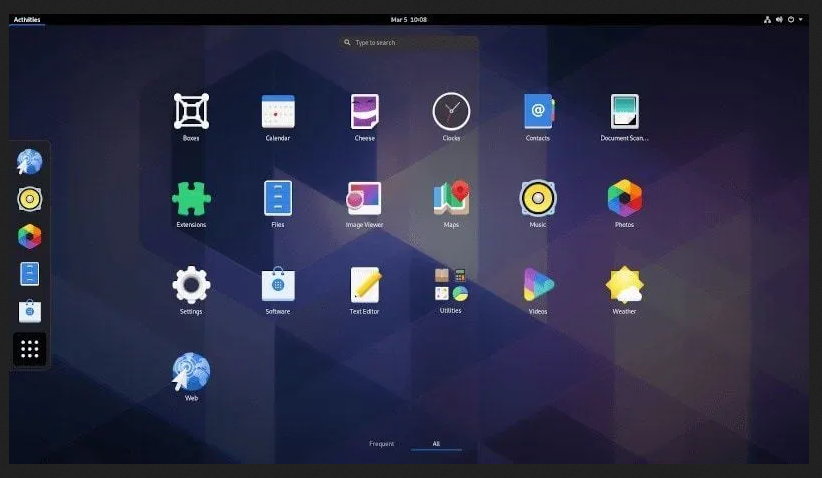
Task: Click the Web browser icon in dock
Action: coord(29,161)
